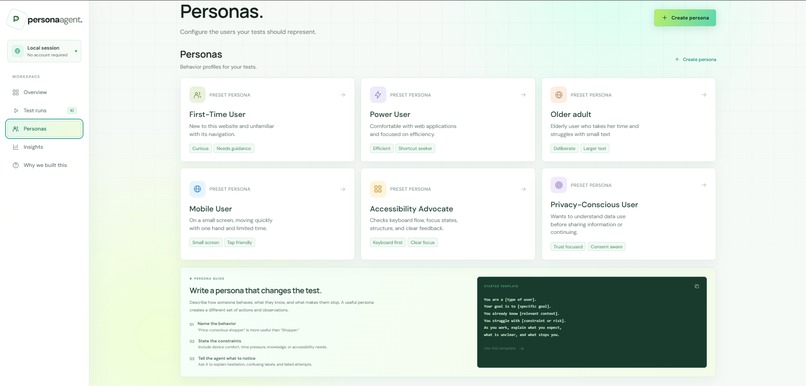Open Privacy-Conscious User via its arrow

coord(704,185)
